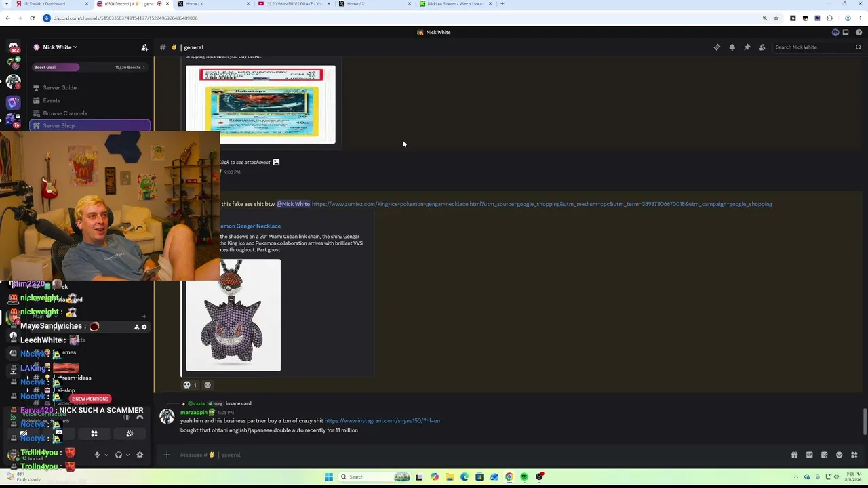Open gift icon in message bar
This screenshot has height=488, width=868.
pos(794,455)
